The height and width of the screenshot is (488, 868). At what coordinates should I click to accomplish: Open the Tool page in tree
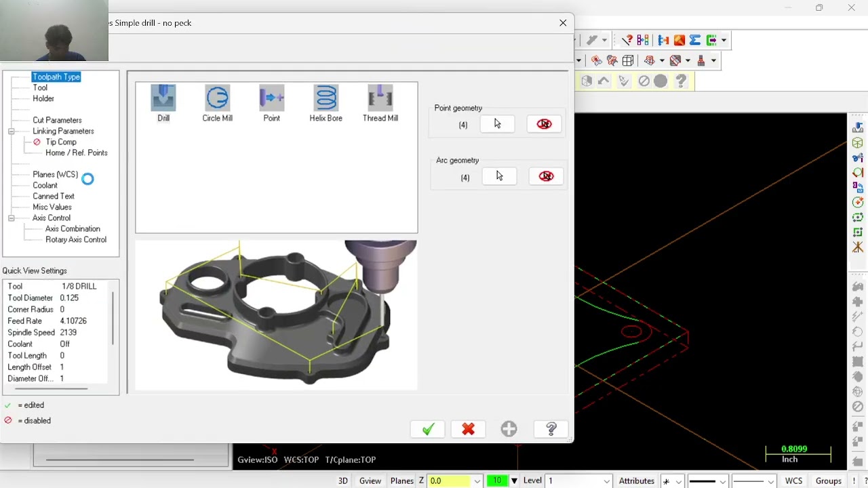(40, 87)
